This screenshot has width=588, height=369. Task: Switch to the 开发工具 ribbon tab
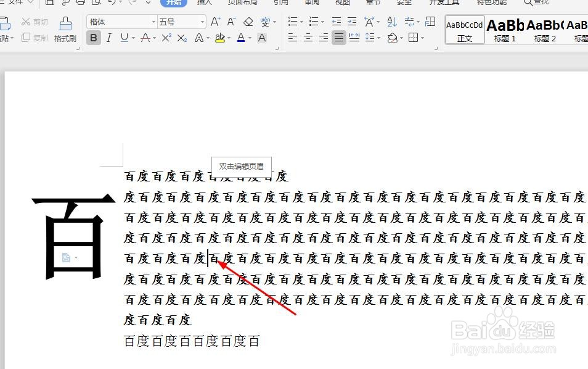click(x=444, y=2)
